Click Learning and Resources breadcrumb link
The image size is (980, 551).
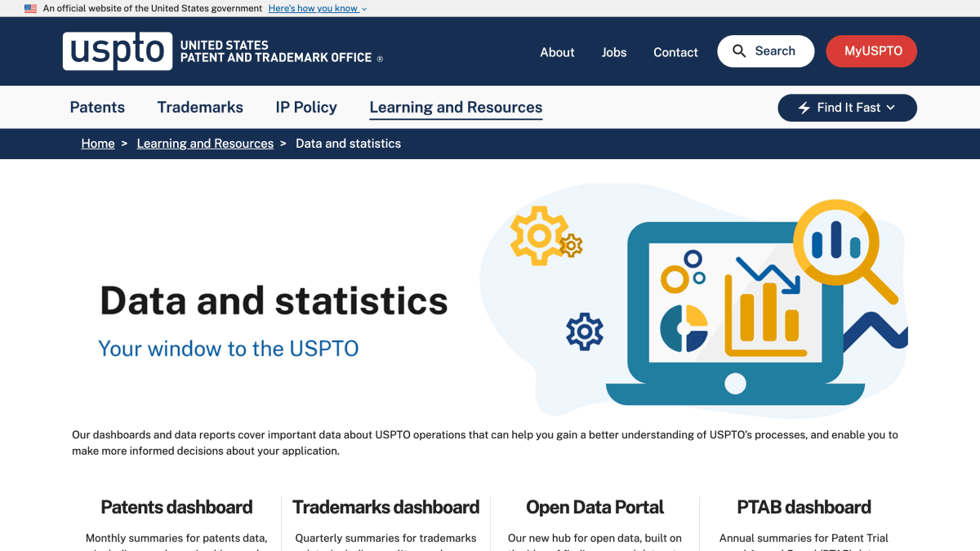point(205,144)
